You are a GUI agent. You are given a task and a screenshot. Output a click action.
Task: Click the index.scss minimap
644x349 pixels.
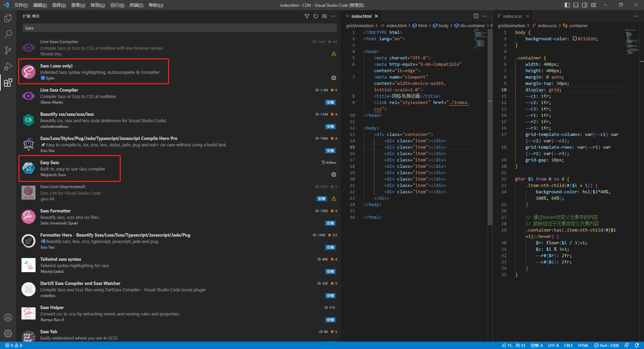click(x=632, y=42)
